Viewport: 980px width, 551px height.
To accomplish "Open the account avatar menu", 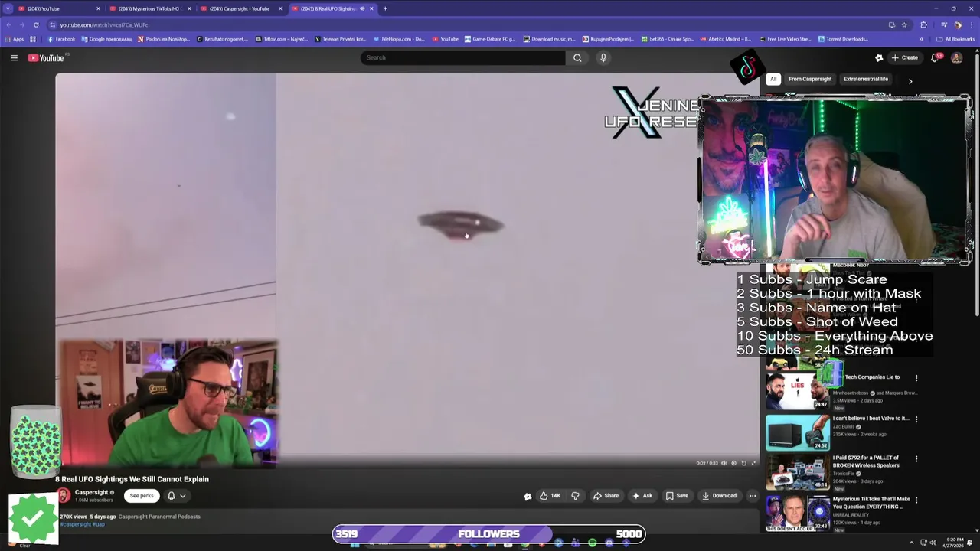I will point(956,57).
